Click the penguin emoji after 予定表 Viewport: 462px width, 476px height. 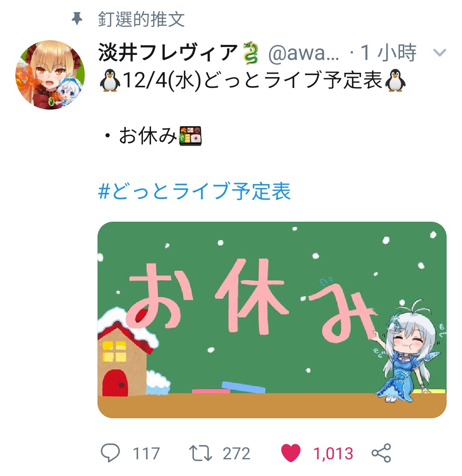pyautogui.click(x=395, y=80)
